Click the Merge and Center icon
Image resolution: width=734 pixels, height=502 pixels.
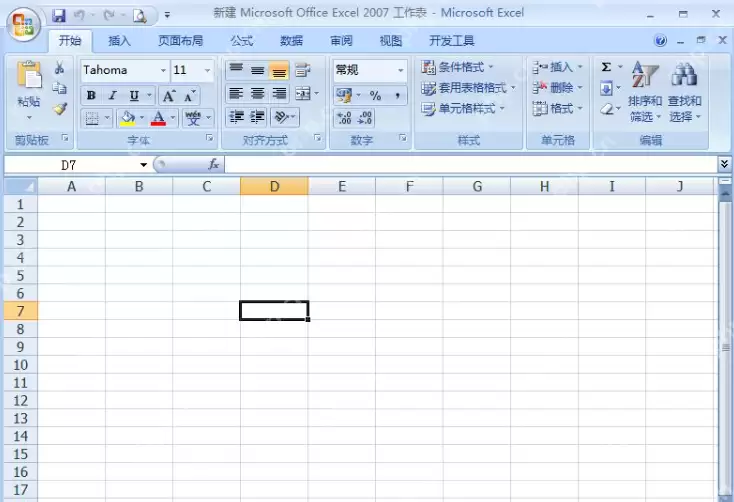pos(302,94)
